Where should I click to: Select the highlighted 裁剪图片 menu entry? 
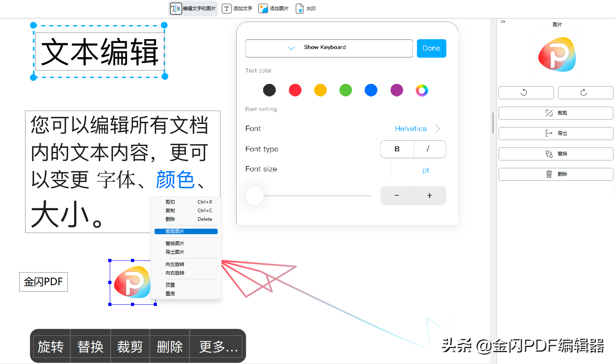(186, 231)
